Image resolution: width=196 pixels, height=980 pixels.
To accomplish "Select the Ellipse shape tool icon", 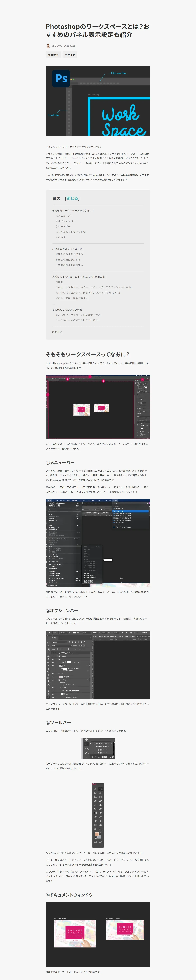I will point(96,825).
